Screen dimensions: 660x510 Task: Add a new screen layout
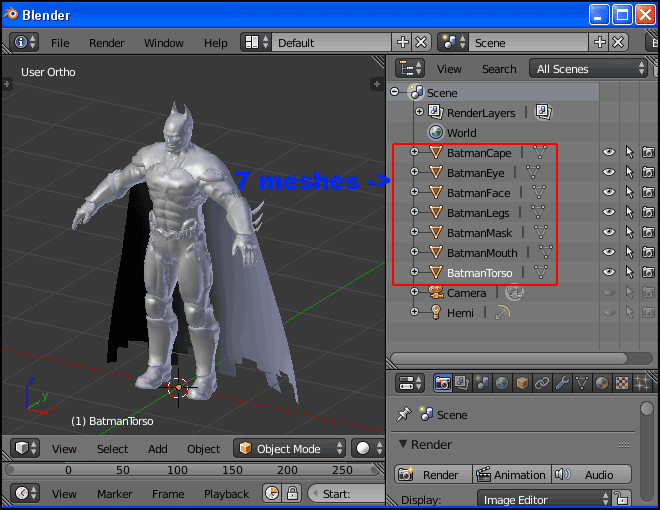pyautogui.click(x=402, y=42)
